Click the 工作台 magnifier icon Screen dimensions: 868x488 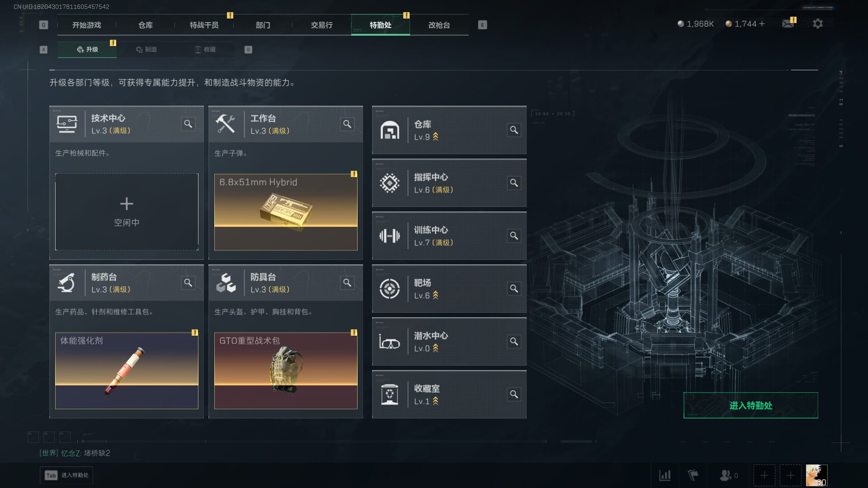click(347, 124)
